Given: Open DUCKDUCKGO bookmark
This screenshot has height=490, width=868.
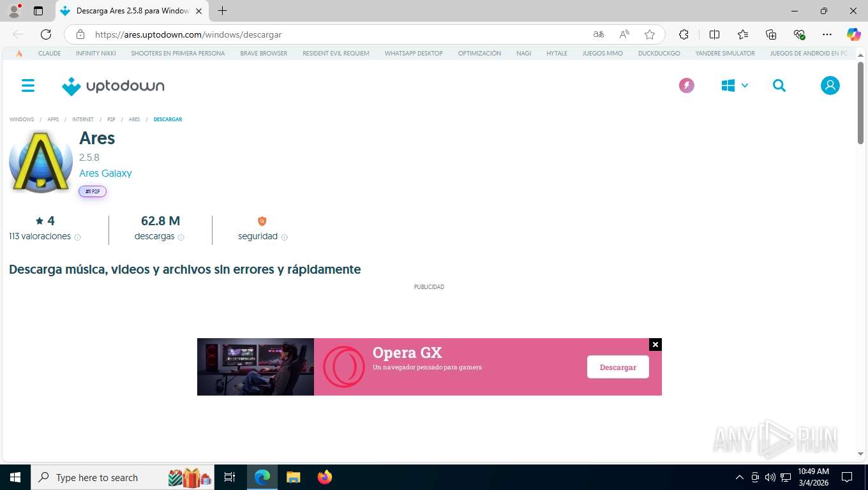Looking at the screenshot, I should [x=659, y=54].
